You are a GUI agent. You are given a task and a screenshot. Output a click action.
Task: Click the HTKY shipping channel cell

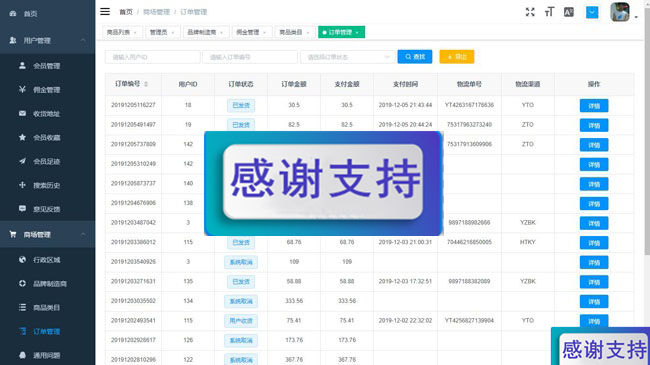(528, 242)
